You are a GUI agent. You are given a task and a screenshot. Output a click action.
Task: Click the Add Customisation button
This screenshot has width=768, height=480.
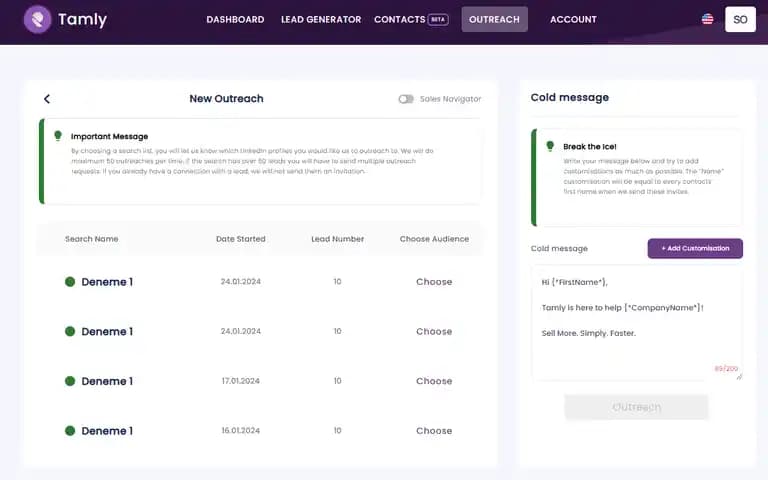coord(695,248)
